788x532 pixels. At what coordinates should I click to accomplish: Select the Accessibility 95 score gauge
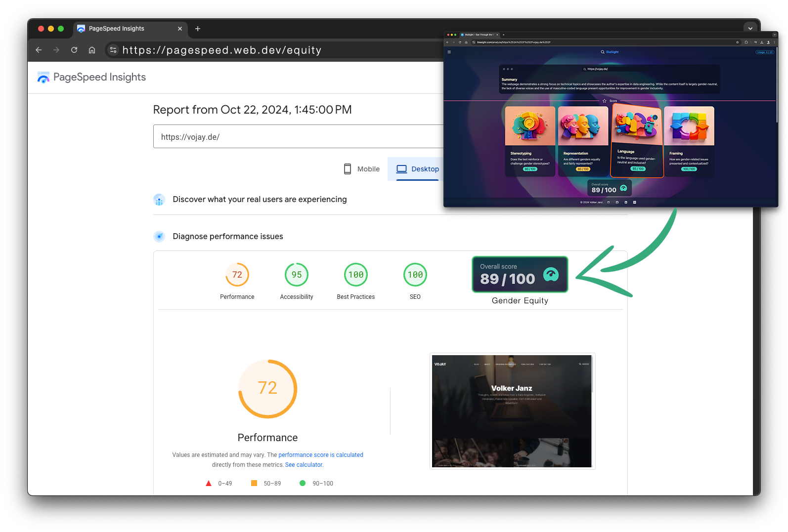tap(297, 275)
